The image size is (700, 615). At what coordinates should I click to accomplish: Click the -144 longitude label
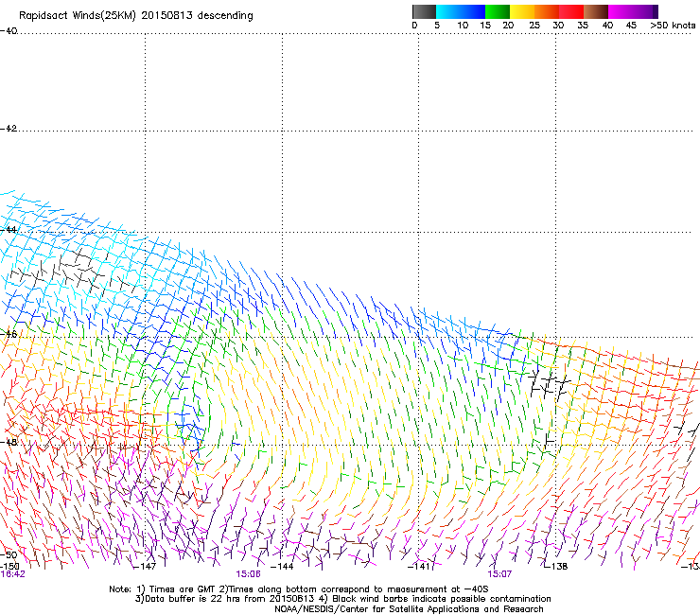[x=282, y=567]
